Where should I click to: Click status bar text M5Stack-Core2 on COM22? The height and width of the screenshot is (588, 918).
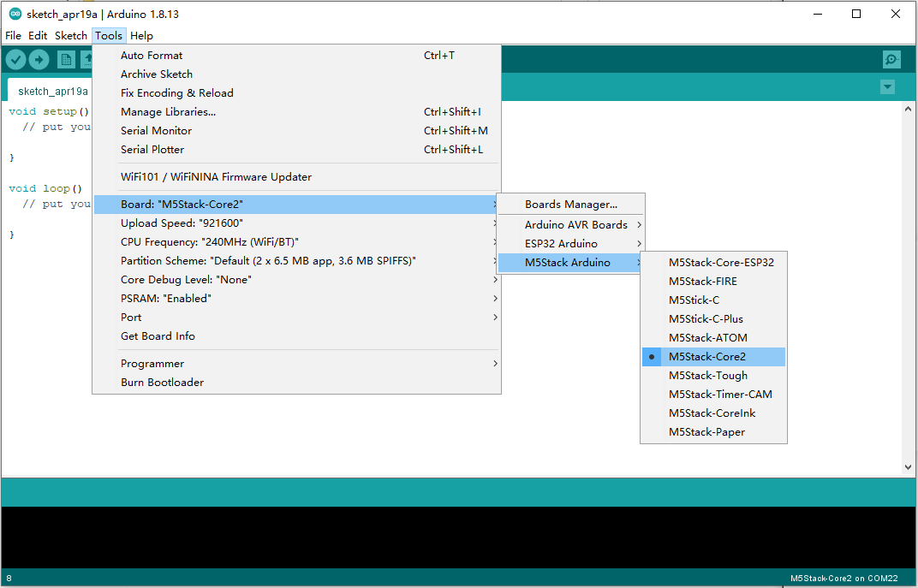coord(843,578)
